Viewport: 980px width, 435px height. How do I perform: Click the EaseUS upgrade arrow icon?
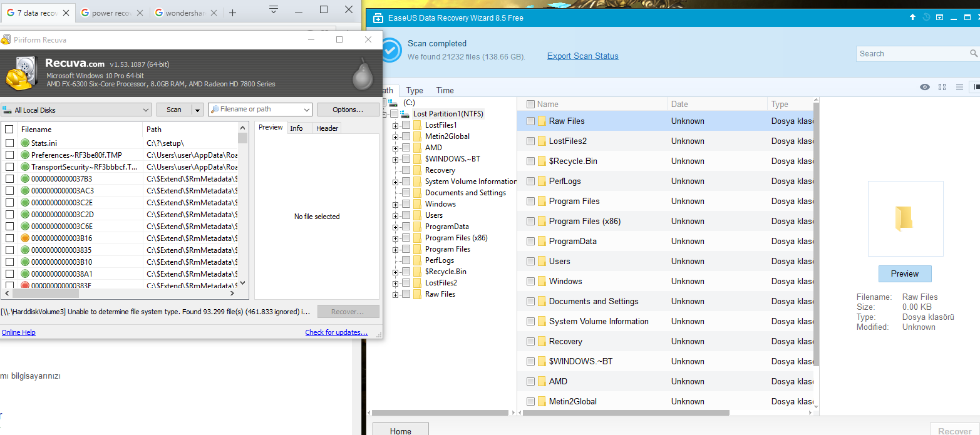[x=913, y=18]
